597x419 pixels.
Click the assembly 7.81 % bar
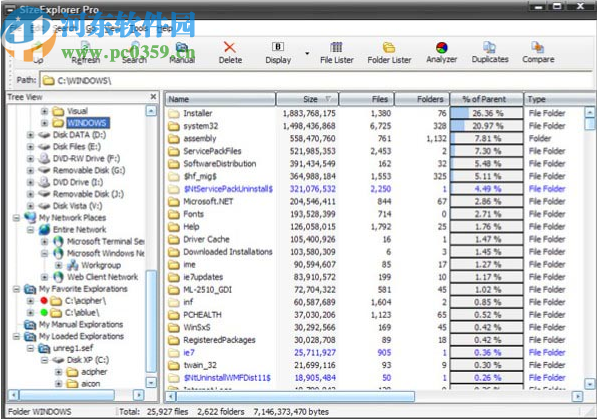coord(487,138)
